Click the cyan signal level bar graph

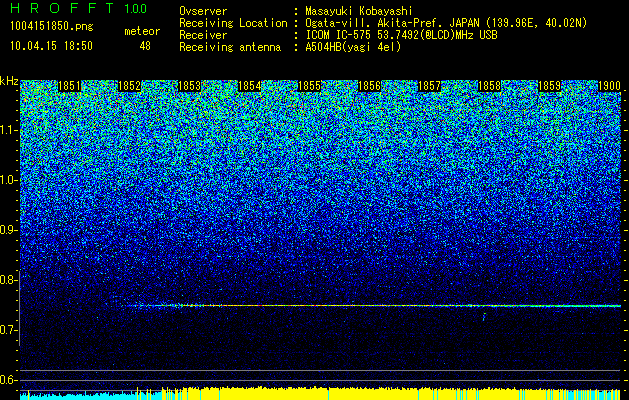coord(91,396)
